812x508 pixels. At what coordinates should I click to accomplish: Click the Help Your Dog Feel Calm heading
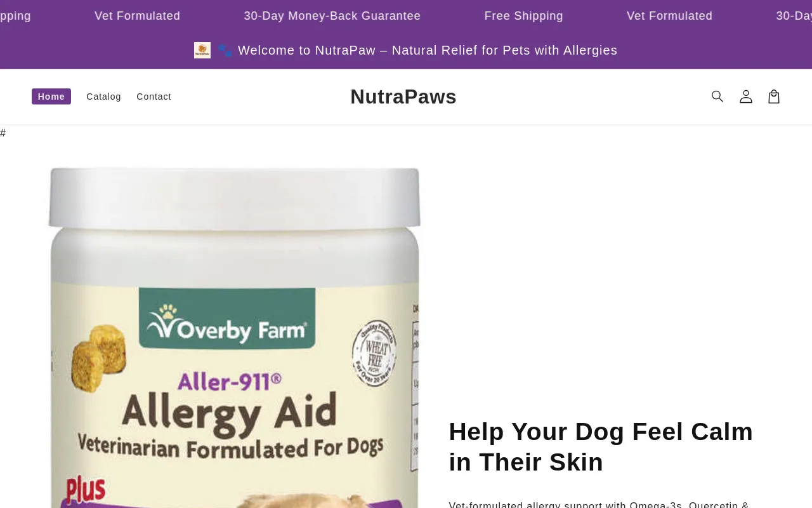[x=601, y=447]
